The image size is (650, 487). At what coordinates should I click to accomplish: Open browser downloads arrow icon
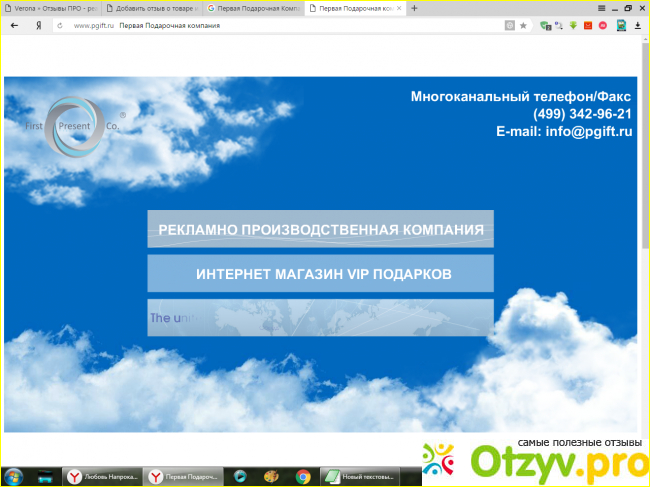point(636,25)
